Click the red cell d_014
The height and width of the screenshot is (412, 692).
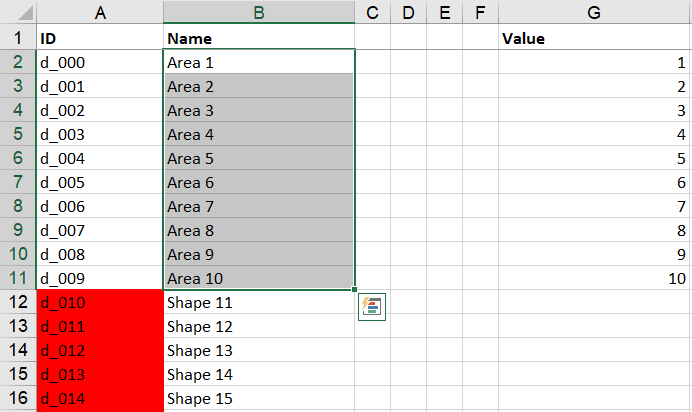[100, 398]
